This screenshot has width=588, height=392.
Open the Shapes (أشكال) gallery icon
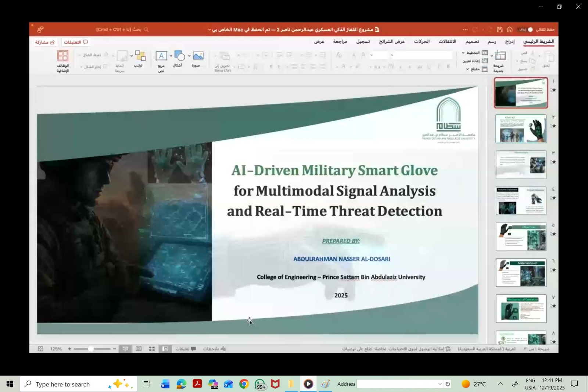tap(179, 56)
